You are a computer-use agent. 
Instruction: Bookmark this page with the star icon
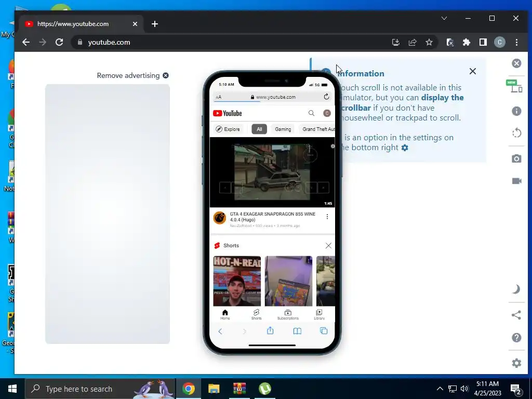coord(429,42)
